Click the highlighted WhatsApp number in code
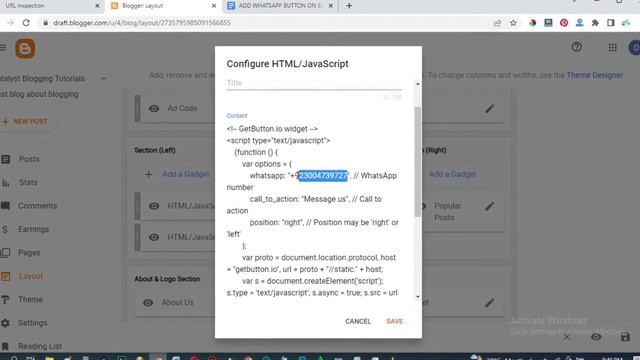The image size is (640, 360). [323, 176]
